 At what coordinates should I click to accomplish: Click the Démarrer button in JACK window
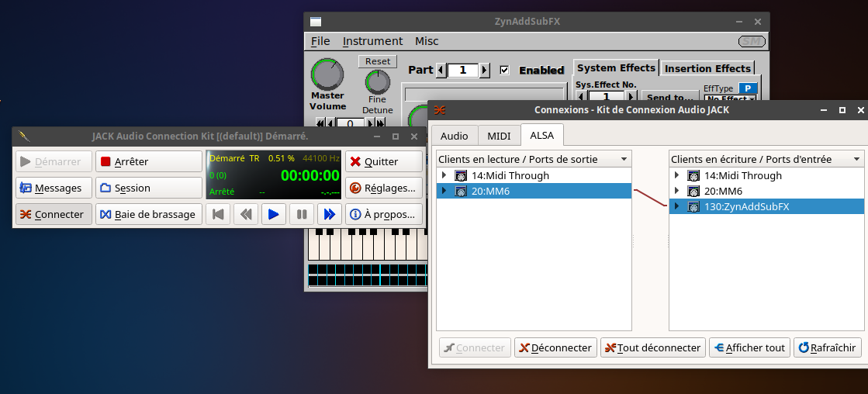[54, 161]
